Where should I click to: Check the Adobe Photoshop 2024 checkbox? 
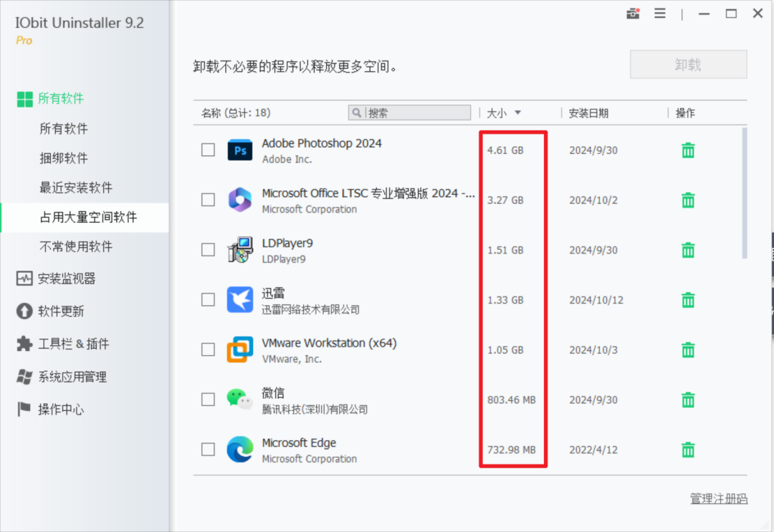click(209, 150)
